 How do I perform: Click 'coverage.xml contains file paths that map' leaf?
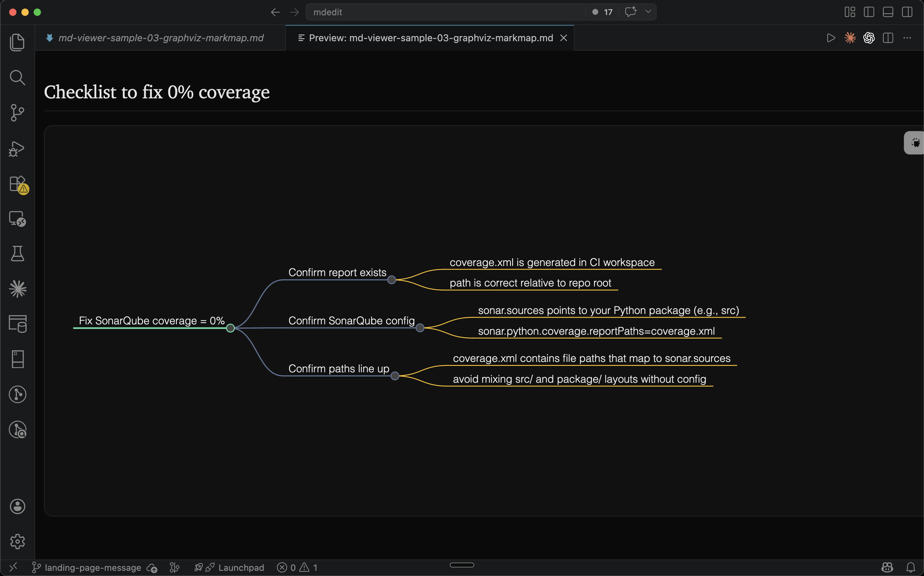(x=592, y=359)
